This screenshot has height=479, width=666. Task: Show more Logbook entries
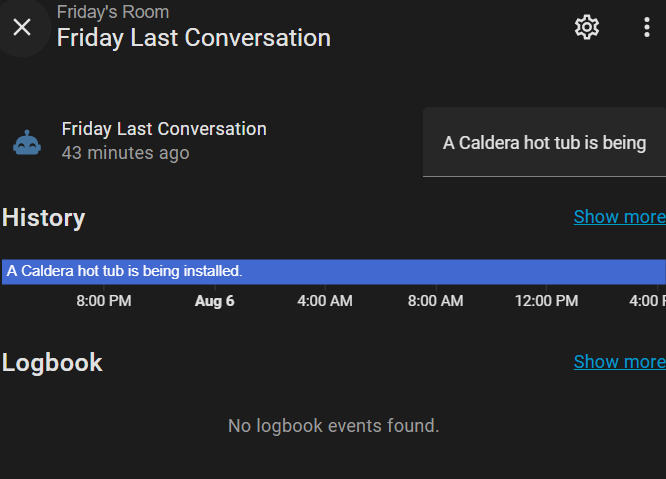(x=619, y=361)
